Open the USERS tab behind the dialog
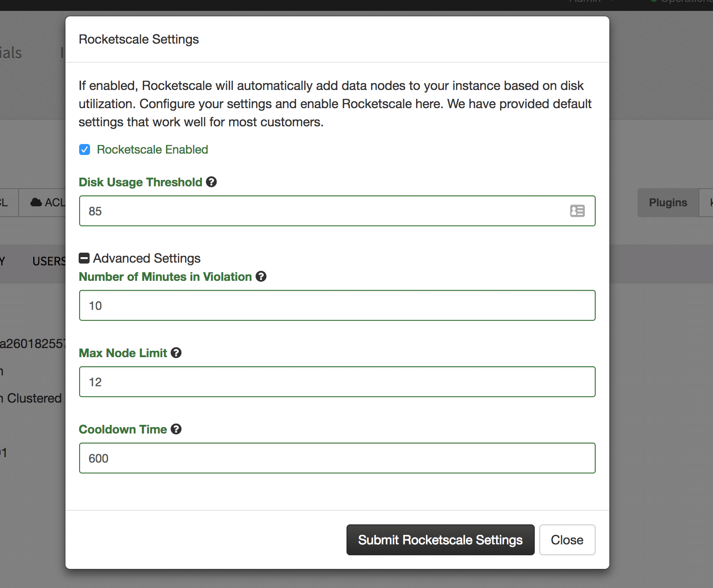The image size is (713, 588). [49, 261]
